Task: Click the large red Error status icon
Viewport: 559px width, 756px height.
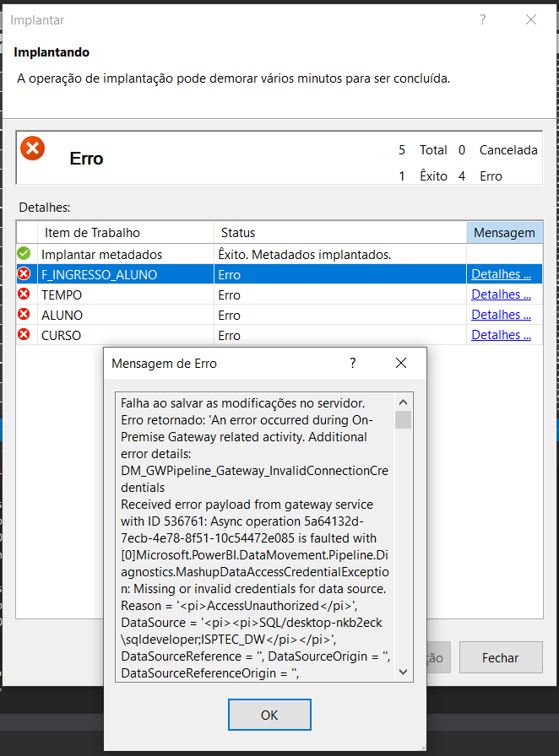Action: pyautogui.click(x=34, y=148)
